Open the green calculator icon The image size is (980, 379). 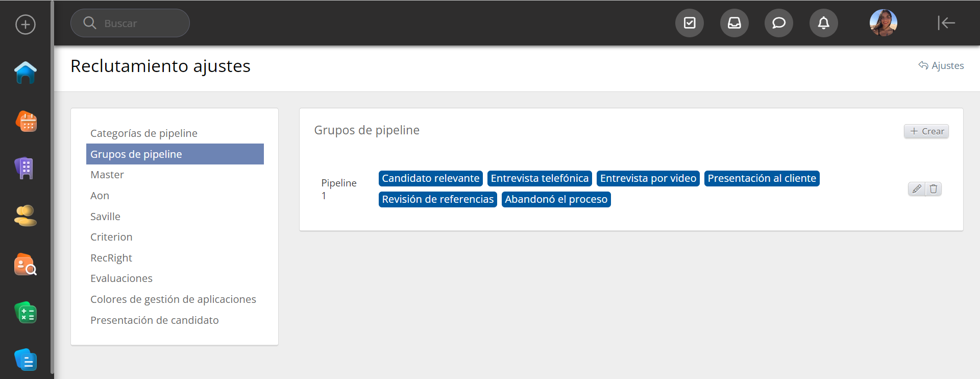pyautogui.click(x=26, y=313)
